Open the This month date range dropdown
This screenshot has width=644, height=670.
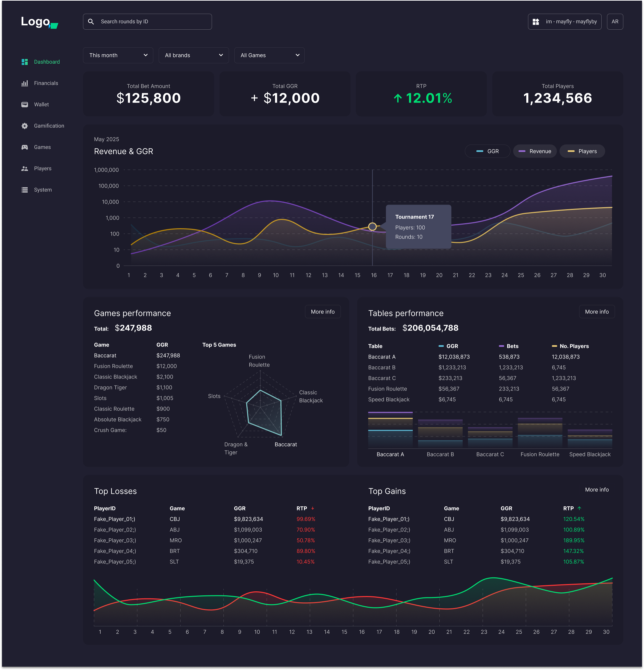pos(118,55)
